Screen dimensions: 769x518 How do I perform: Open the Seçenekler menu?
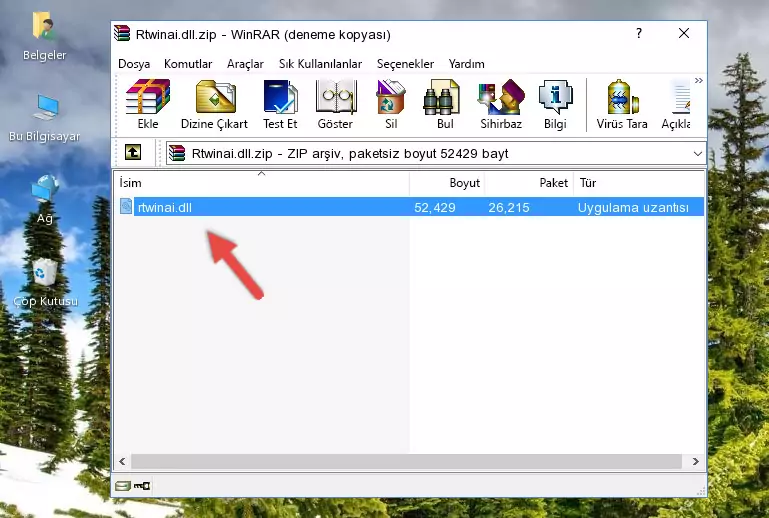point(405,64)
